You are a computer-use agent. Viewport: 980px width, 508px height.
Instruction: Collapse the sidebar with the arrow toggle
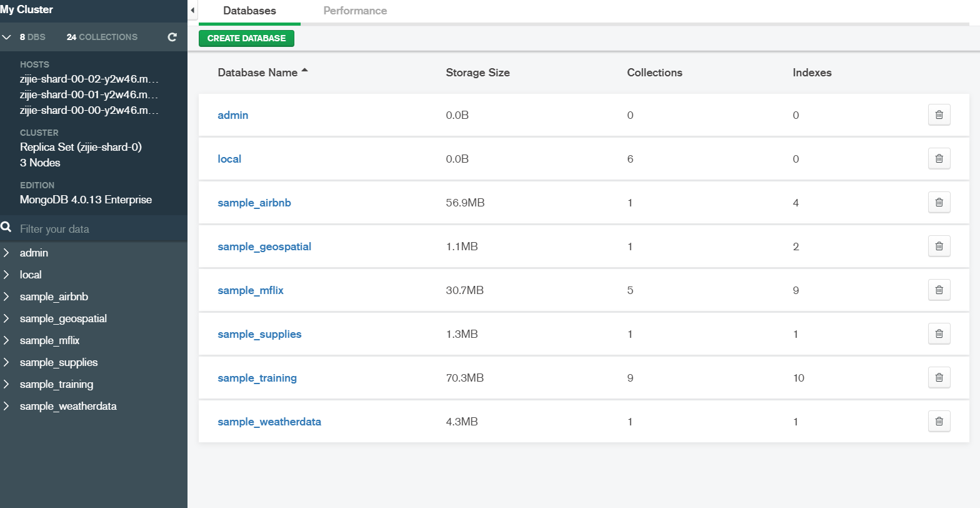point(192,11)
